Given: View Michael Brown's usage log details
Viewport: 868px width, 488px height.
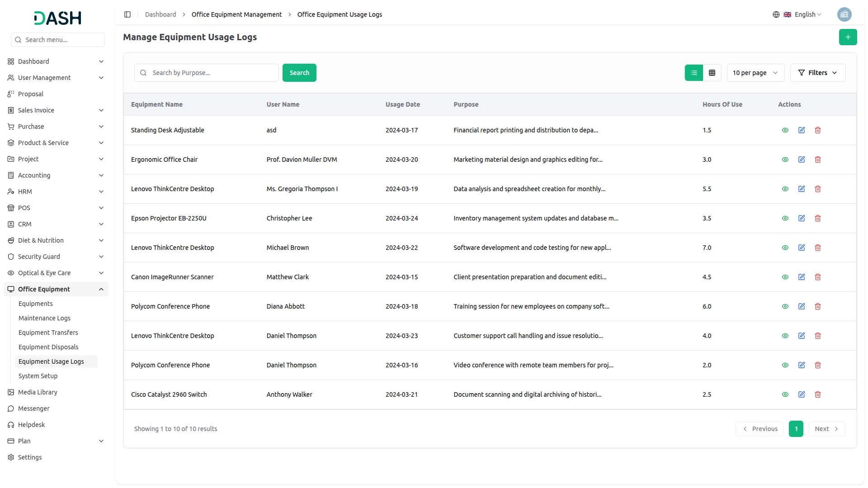Looking at the screenshot, I should pos(785,248).
